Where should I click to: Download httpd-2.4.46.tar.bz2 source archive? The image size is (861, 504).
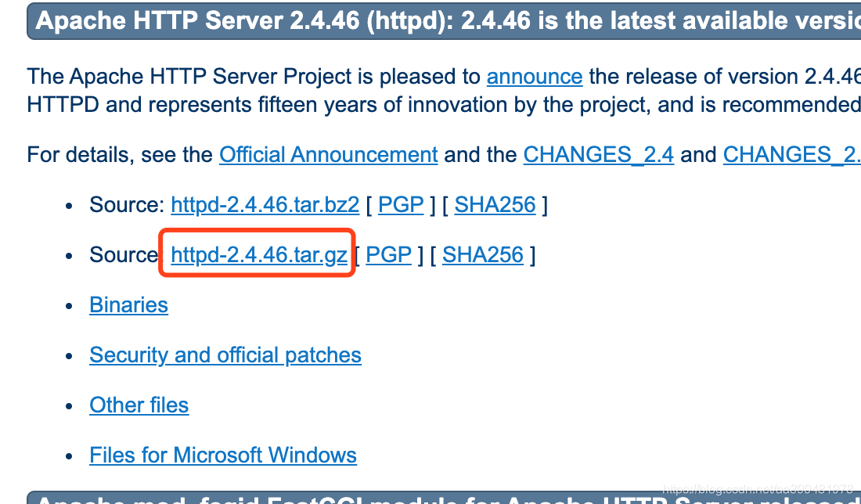point(265,205)
